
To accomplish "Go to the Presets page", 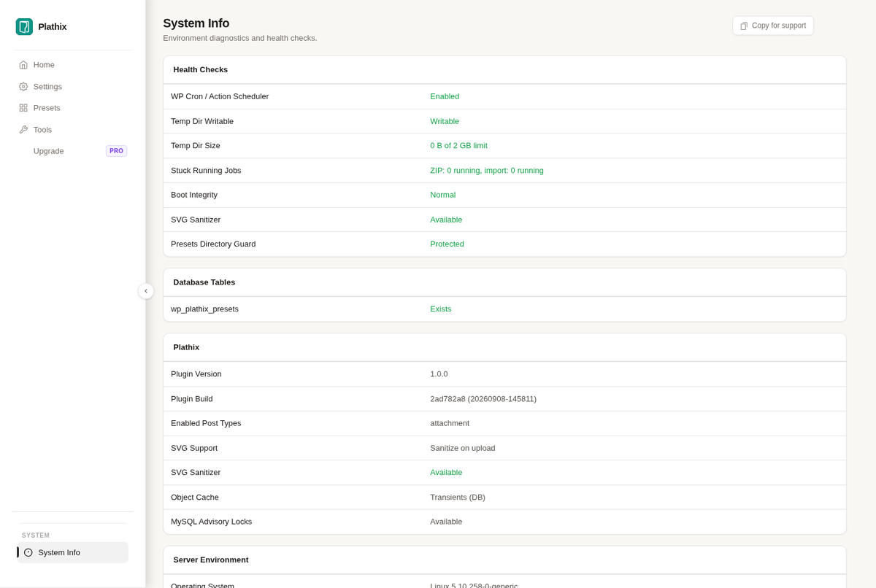I will [73, 108].
